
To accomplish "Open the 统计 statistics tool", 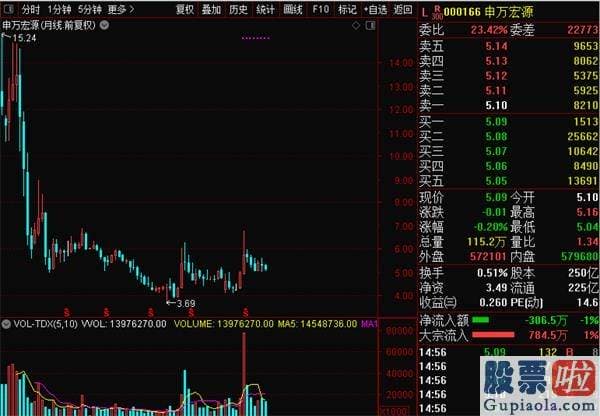I will coord(265,9).
